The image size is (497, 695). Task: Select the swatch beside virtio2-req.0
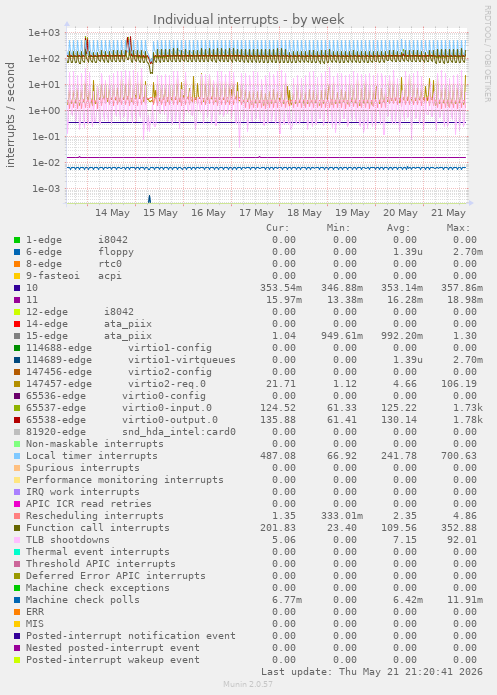click(17, 384)
